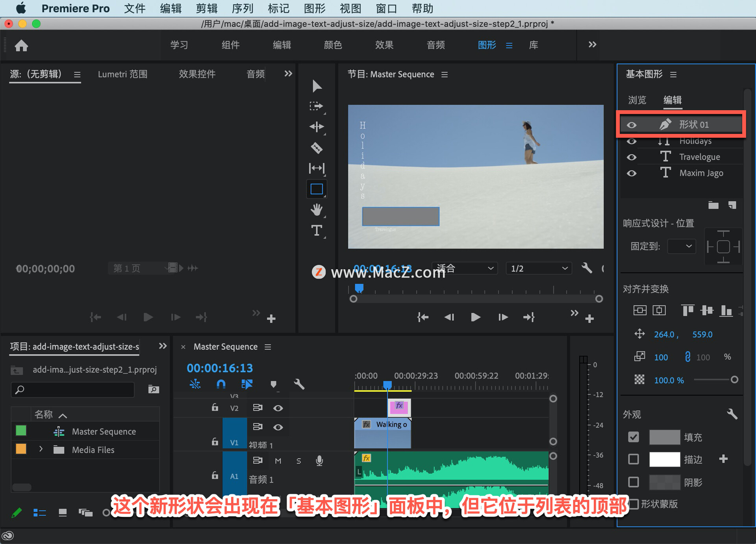The height and width of the screenshot is (544, 756).
Task: Open the 图形 menu in menu bar
Action: tap(315, 8)
